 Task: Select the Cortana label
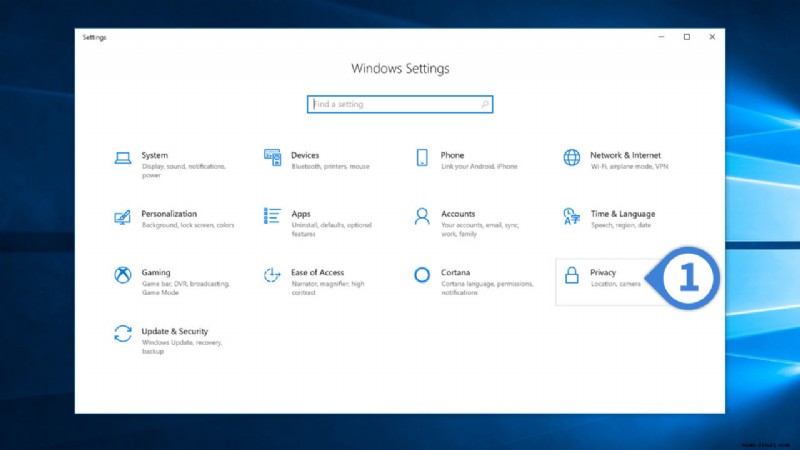[x=456, y=272]
